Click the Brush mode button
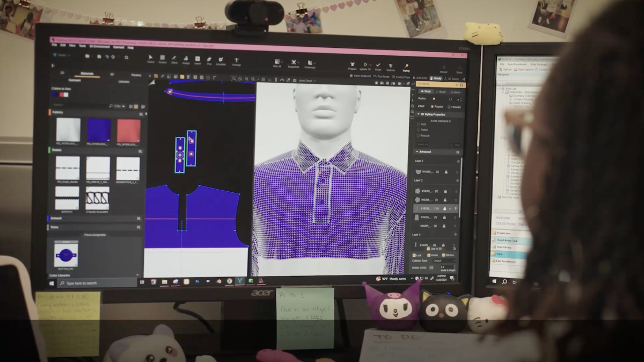The height and width of the screenshot is (362, 644). pos(441,92)
